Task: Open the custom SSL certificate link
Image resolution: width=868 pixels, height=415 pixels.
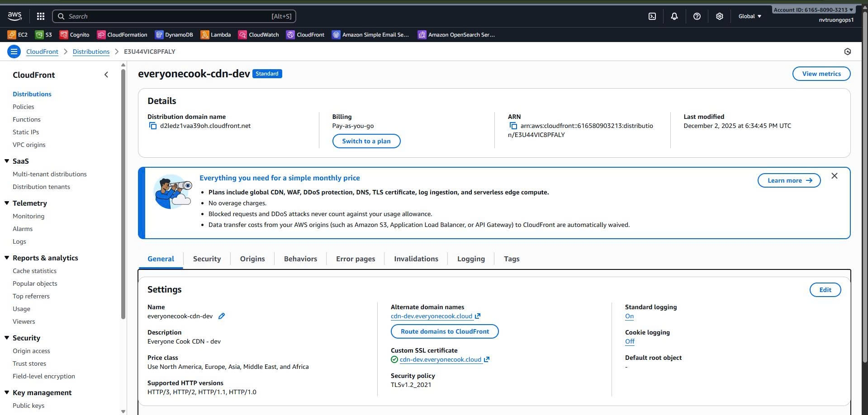Action: tap(441, 360)
